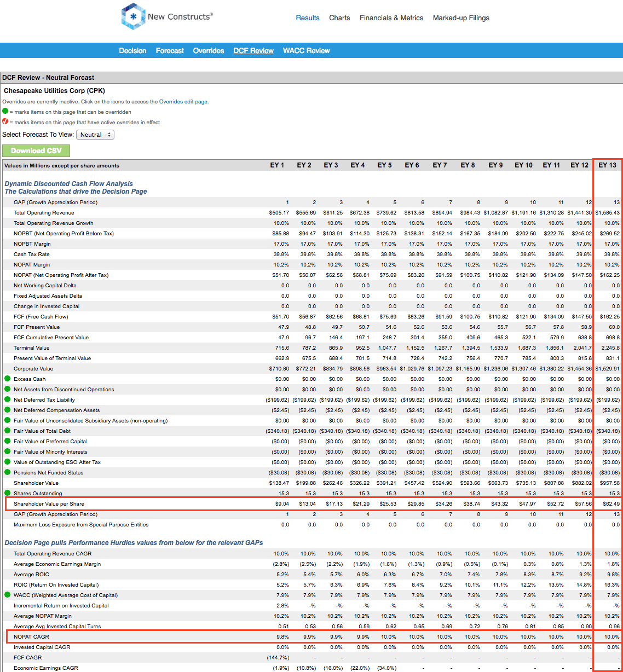Click the Maximum Loss Exposure row label
This screenshot has height=672, width=623.
coord(81,524)
